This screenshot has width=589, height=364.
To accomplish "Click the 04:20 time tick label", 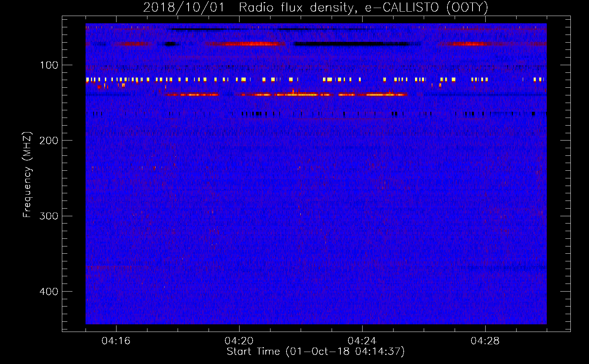I will pyautogui.click(x=239, y=341).
